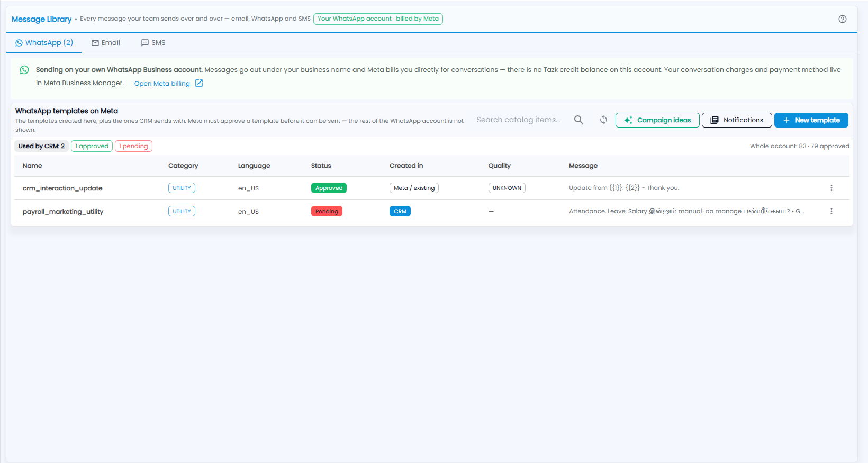Focus the Search catalog items field
The width and height of the screenshot is (868, 463).
518,120
